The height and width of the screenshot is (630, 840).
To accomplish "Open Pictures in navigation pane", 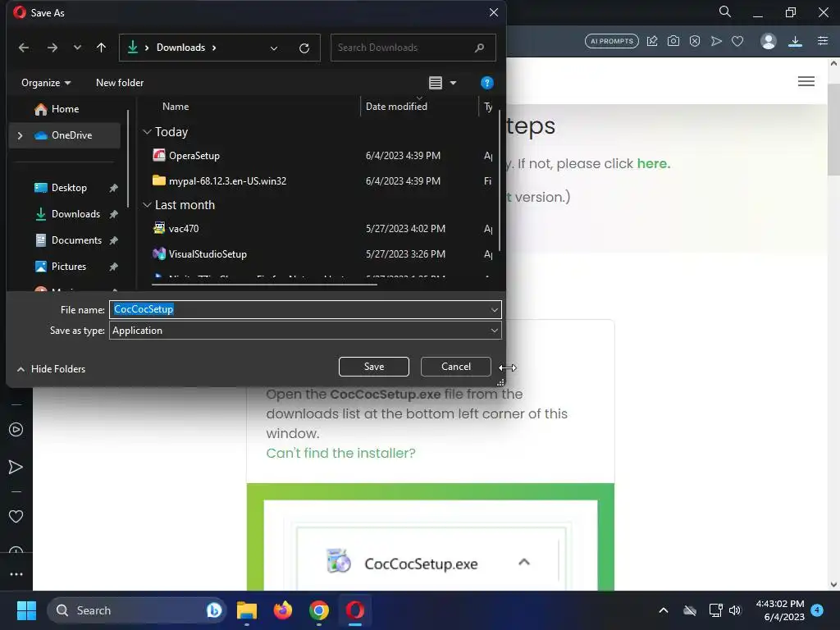I will pyautogui.click(x=69, y=267).
